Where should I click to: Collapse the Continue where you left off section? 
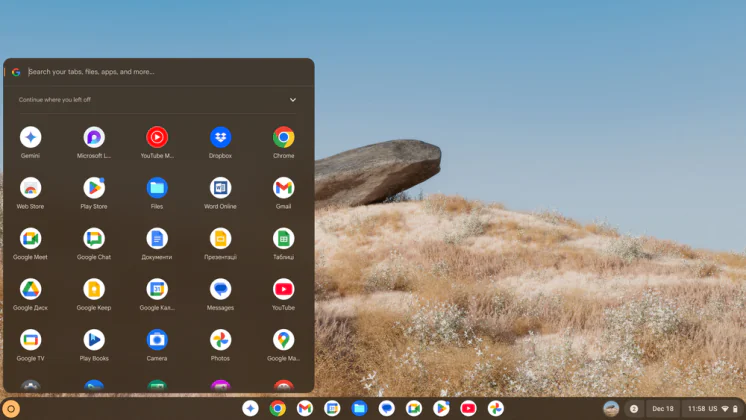coord(293,100)
